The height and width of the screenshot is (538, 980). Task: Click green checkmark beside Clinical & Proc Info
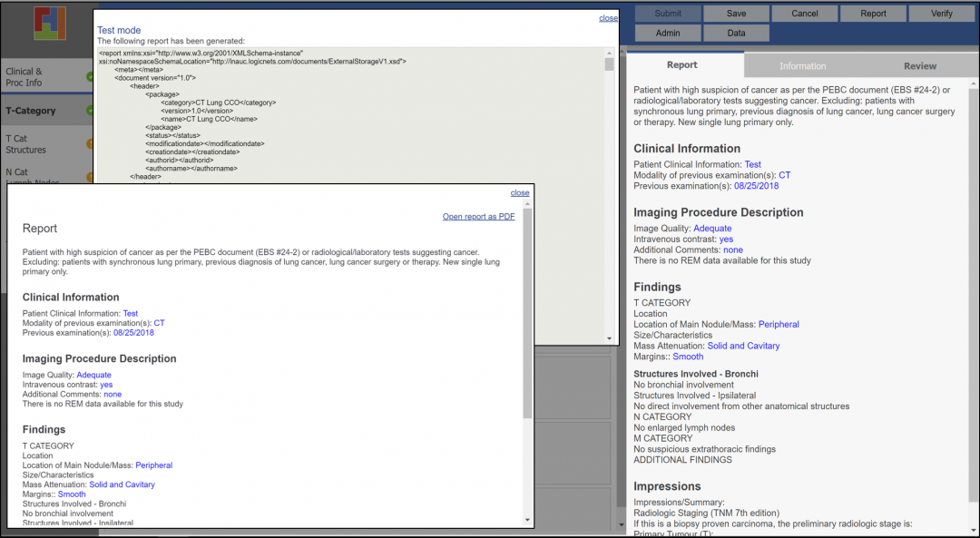(x=90, y=76)
